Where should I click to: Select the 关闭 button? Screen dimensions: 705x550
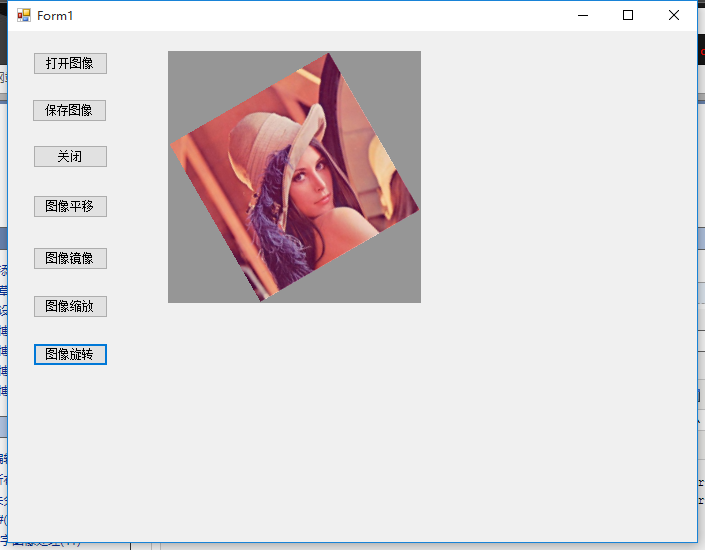coord(70,157)
